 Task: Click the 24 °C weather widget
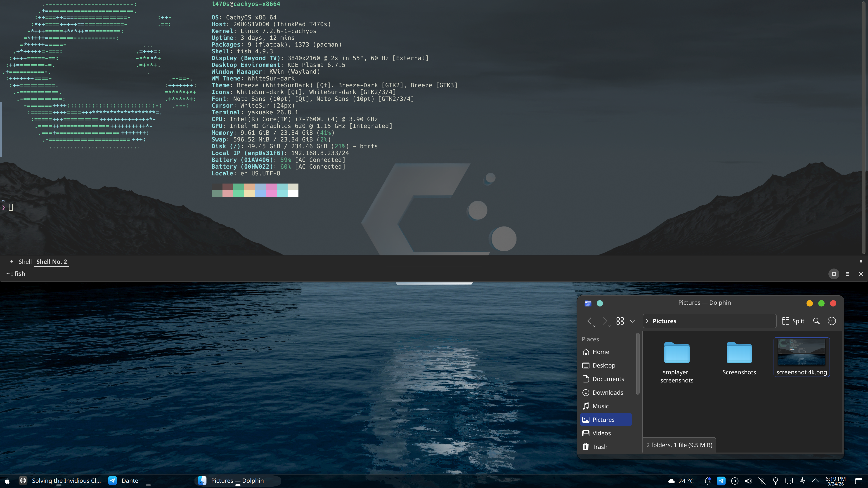pos(681,481)
